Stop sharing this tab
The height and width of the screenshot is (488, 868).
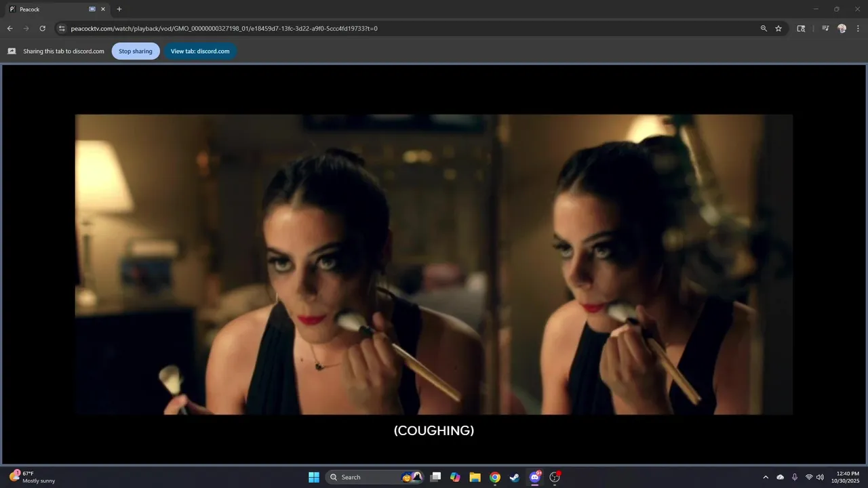coord(136,52)
